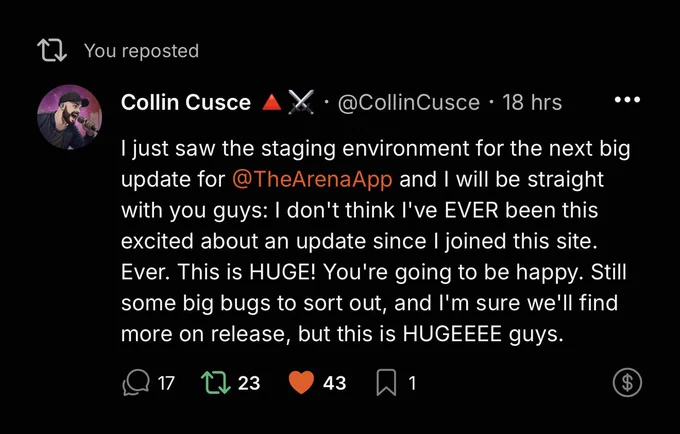680x434 pixels.
Task: Click the bookmark count of 1
Action: click(412, 383)
